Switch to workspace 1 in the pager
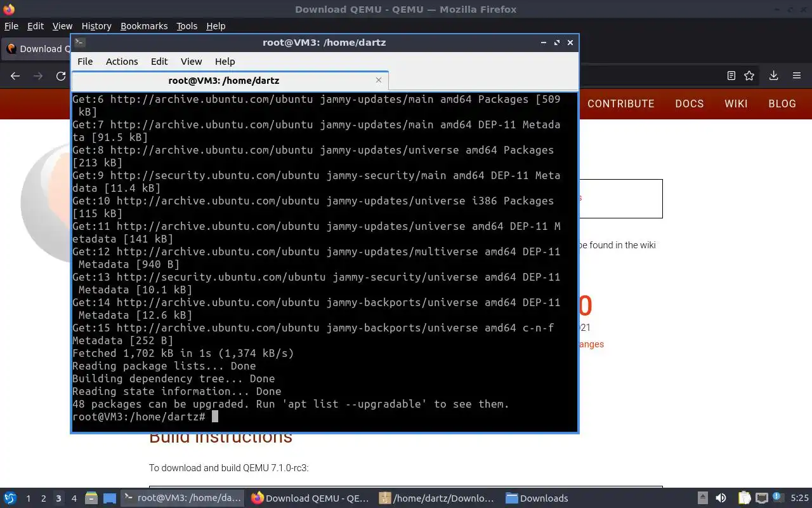Viewport: 812px width, 508px height. [28, 498]
